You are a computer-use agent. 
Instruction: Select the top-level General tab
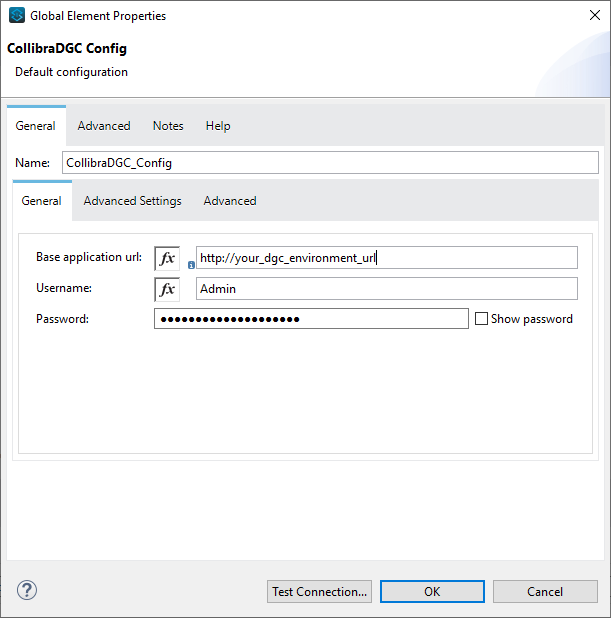point(35,126)
